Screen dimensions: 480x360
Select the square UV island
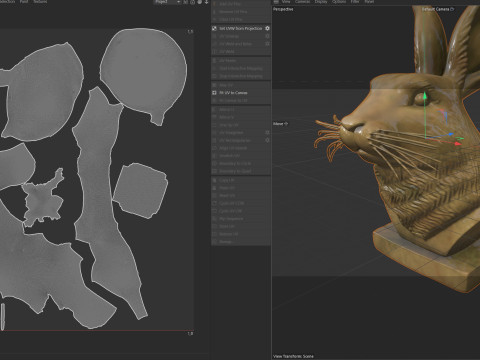point(140,191)
